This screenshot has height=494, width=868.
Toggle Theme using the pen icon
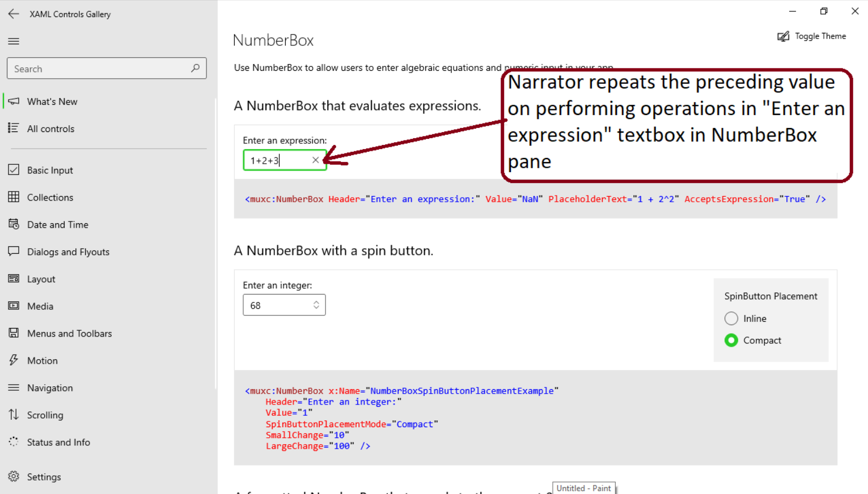point(783,36)
